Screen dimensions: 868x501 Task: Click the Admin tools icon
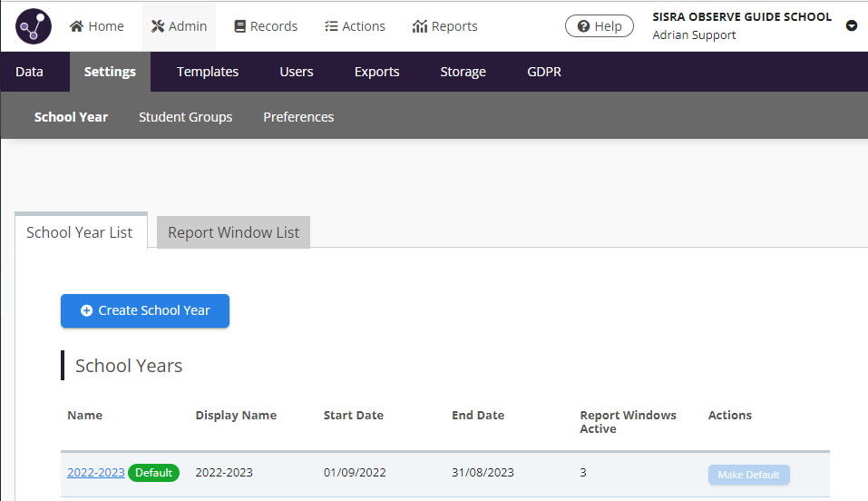coord(158,26)
